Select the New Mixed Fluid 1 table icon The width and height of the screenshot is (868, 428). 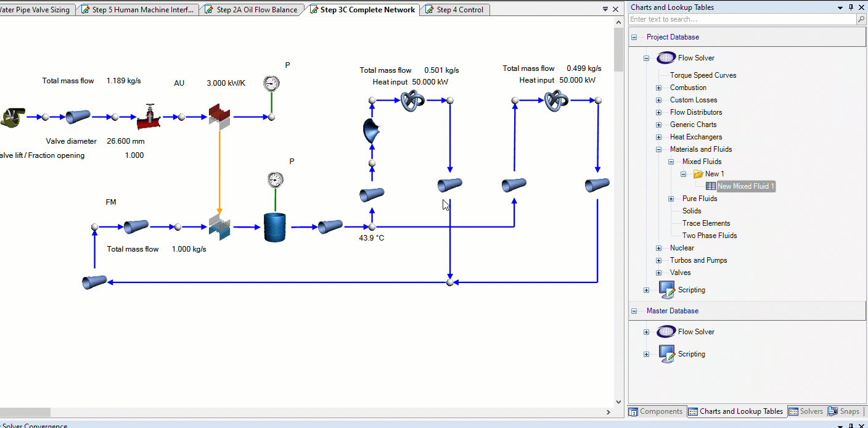coord(711,186)
